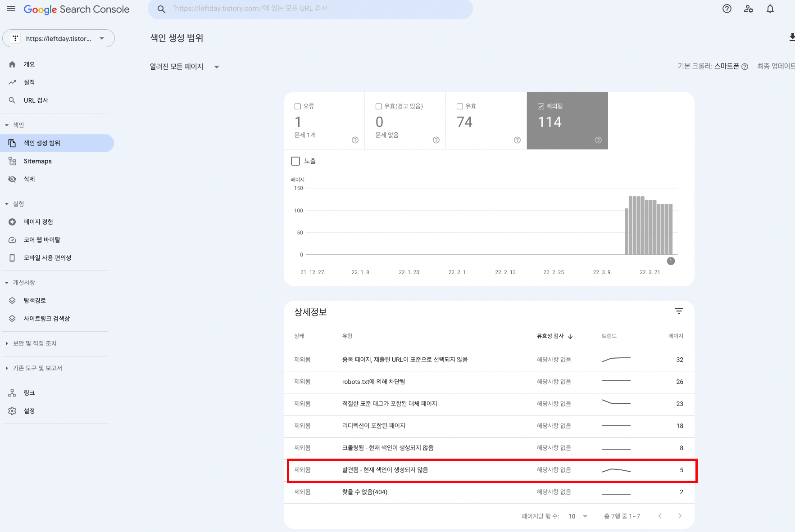Screen dimensions: 795x532
Task: Go to previous page of table rows
Action: (x=660, y=516)
